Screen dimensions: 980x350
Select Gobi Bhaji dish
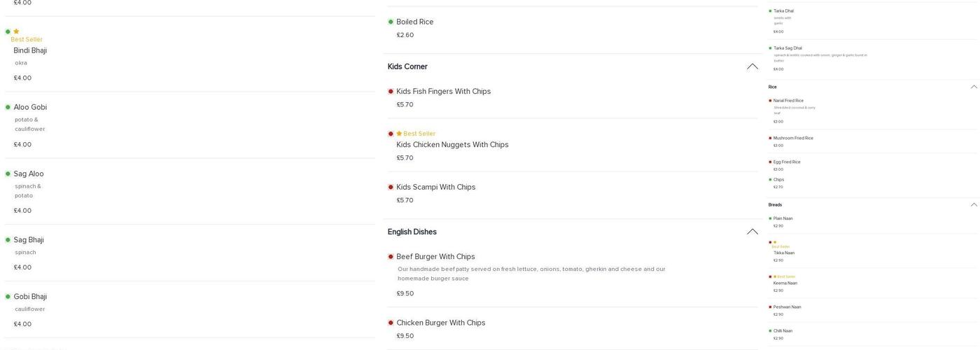(30, 297)
